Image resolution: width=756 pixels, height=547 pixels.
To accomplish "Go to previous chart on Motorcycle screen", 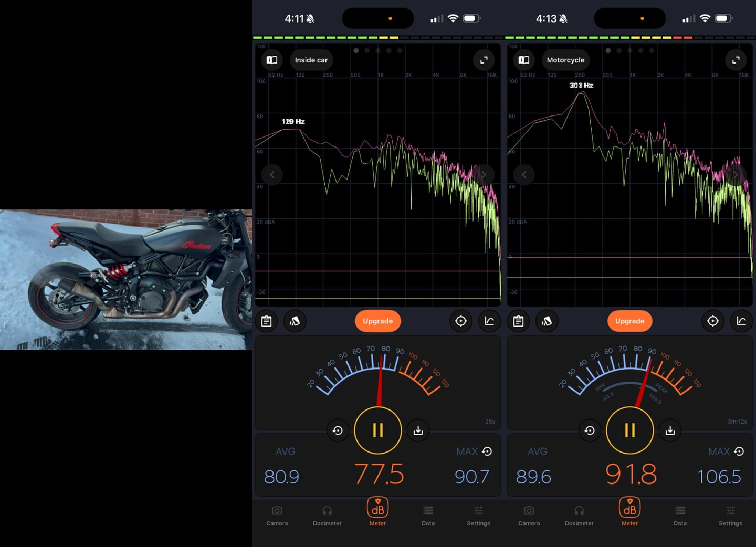I will pyautogui.click(x=524, y=174).
